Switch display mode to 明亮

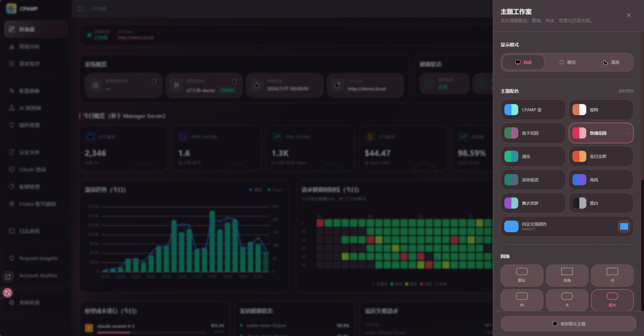tap(567, 62)
